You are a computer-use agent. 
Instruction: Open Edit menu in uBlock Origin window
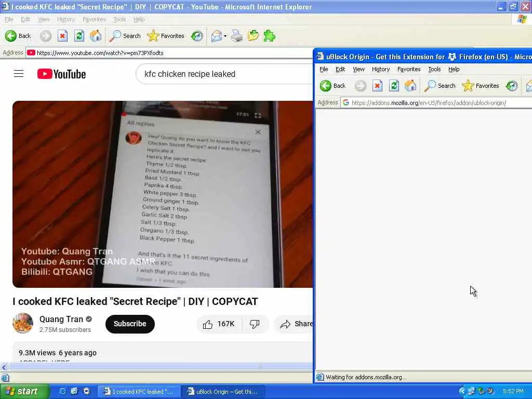[x=340, y=69]
